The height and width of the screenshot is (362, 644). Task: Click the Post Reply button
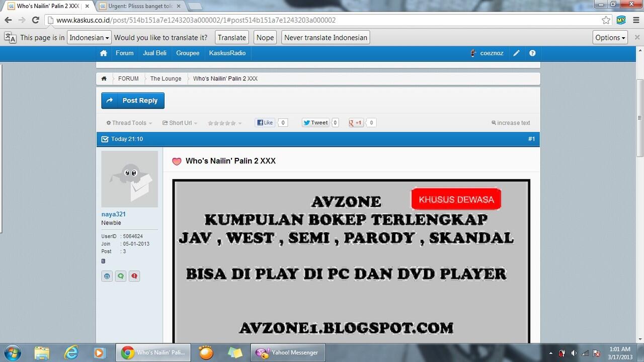tap(133, 101)
